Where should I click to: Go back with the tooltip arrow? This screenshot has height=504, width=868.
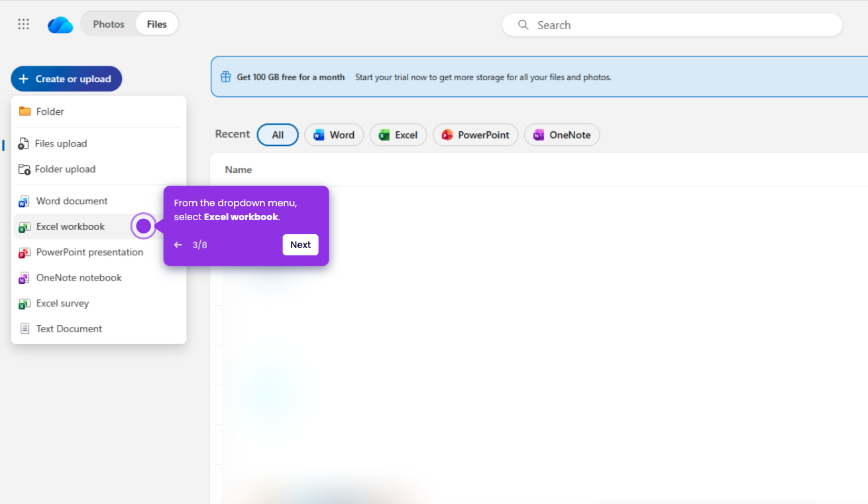[178, 245]
